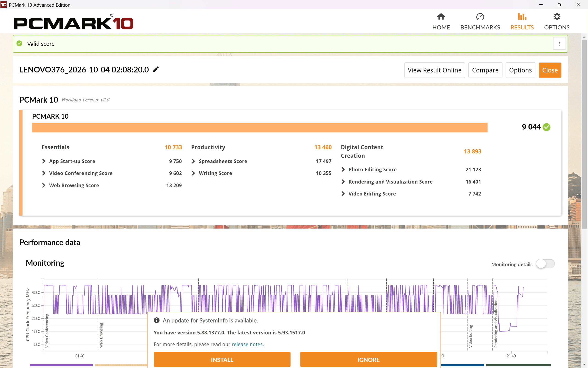This screenshot has width=588, height=368.
Task: Click the Web Browsing score value 13 209
Action: [174, 185]
